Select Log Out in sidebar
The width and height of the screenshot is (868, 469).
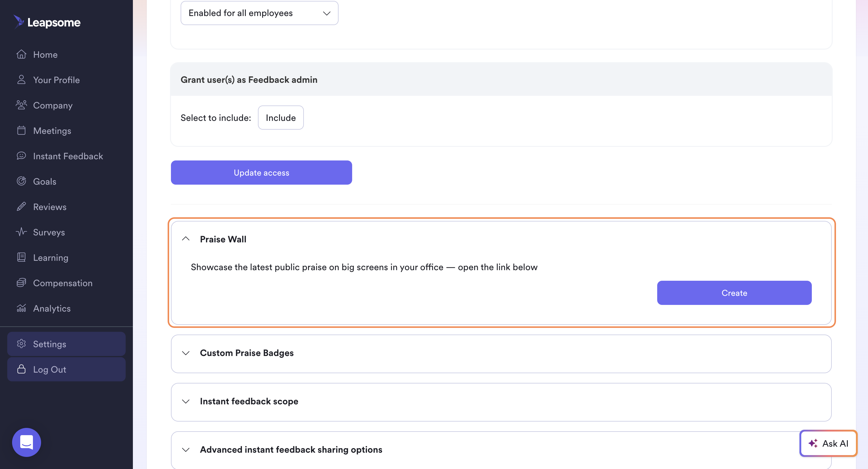tap(66, 369)
